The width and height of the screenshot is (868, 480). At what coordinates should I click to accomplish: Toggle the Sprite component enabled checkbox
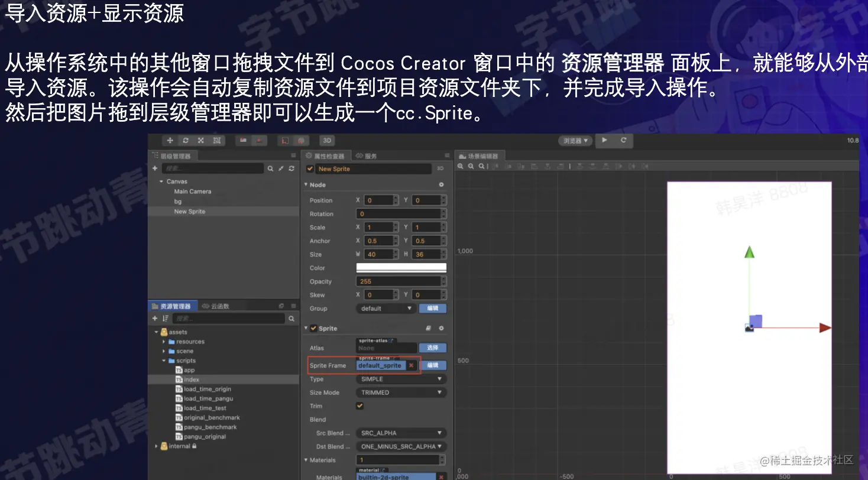point(314,329)
